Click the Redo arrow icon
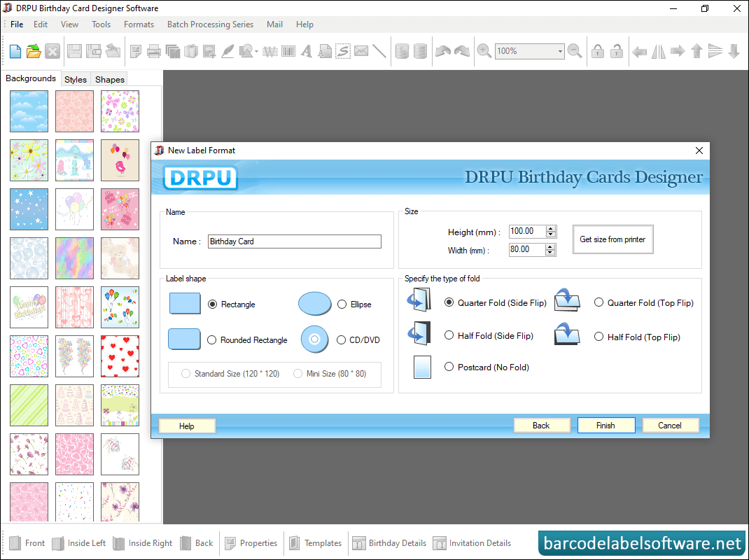Screen dimensions: 749x560 pyautogui.click(x=462, y=50)
